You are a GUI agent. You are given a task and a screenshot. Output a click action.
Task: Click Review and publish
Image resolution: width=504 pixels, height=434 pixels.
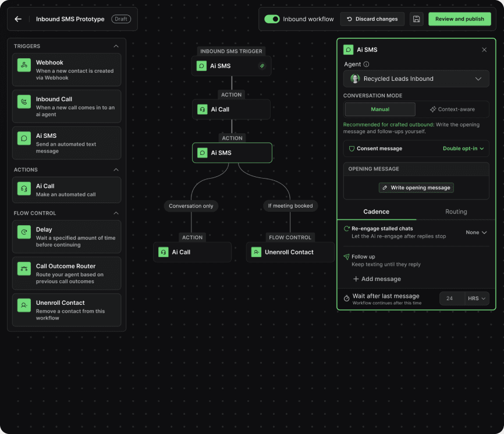pyautogui.click(x=459, y=19)
